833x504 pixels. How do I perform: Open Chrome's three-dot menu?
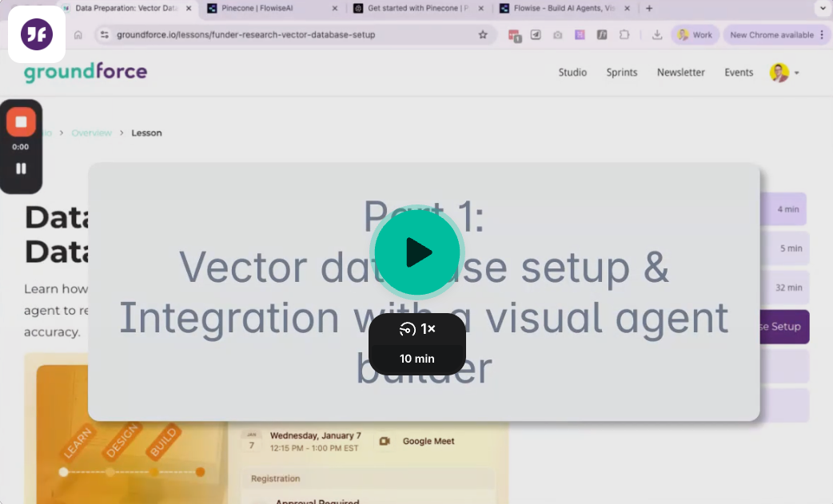pos(820,34)
